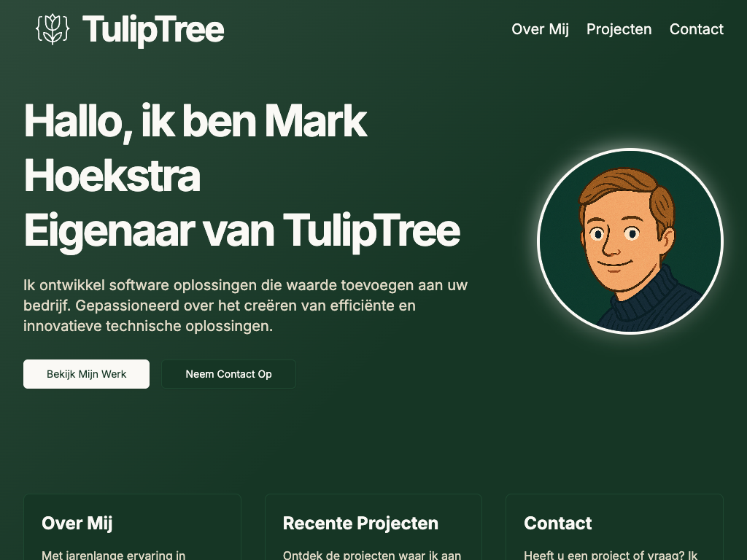Click TulipTree within the large headline
The width and height of the screenshot is (747, 560).
(371, 231)
